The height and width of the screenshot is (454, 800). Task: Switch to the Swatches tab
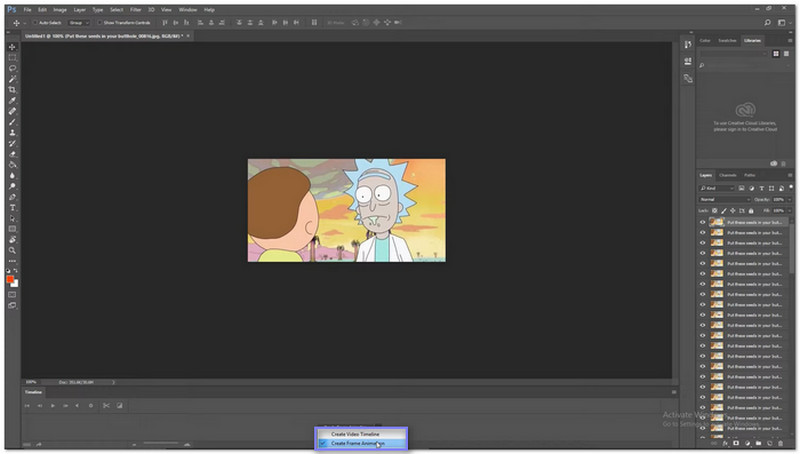tap(727, 40)
